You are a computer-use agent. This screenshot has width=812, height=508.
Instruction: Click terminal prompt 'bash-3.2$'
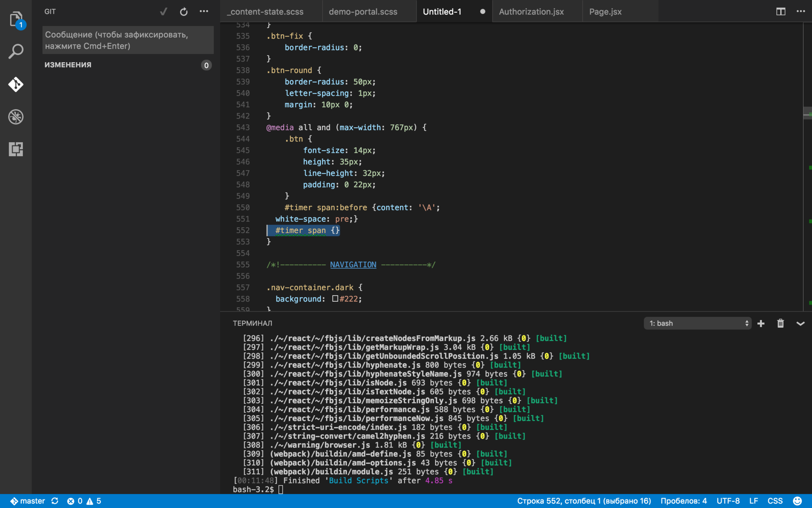coord(253,489)
